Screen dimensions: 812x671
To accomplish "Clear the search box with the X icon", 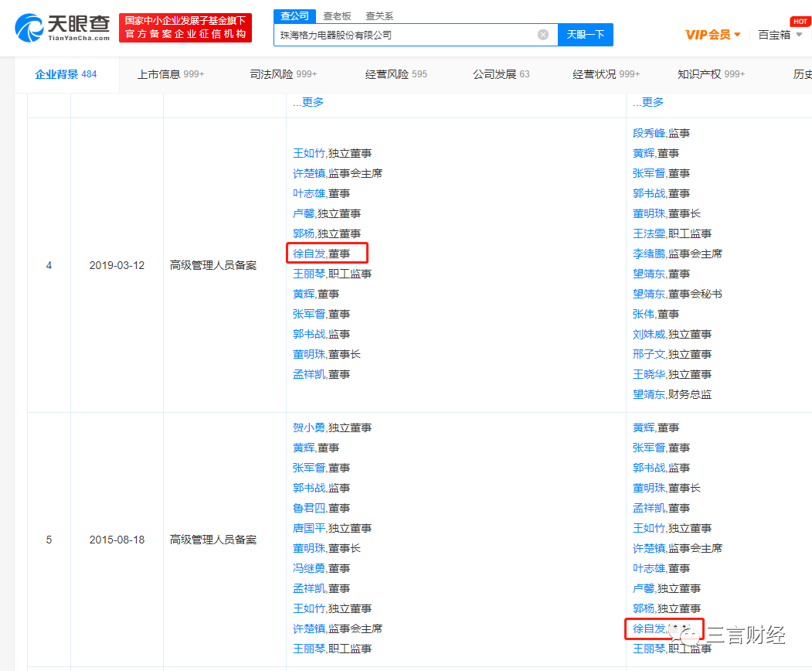I will (542, 35).
